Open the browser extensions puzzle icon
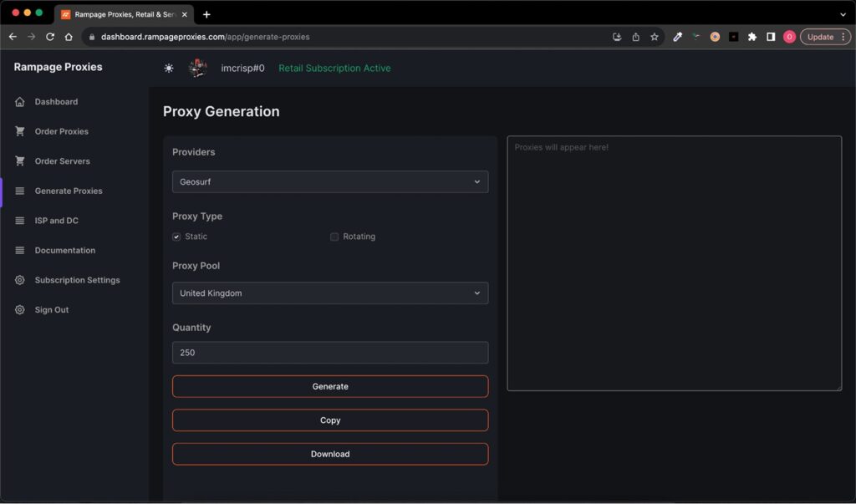856x504 pixels. 752,37
